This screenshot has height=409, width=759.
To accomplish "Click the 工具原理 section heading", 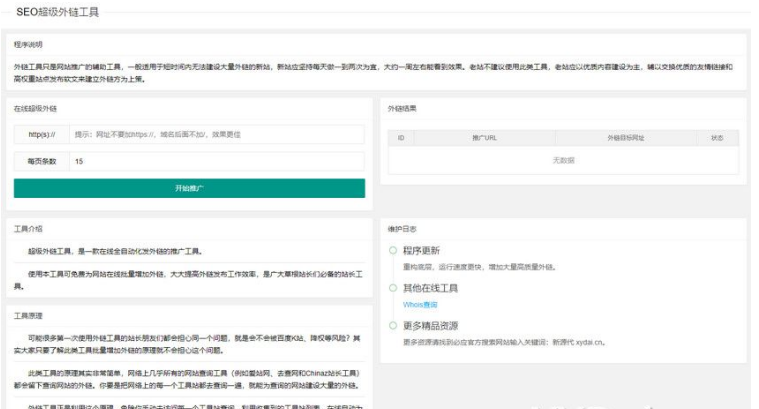I will [x=28, y=315].
